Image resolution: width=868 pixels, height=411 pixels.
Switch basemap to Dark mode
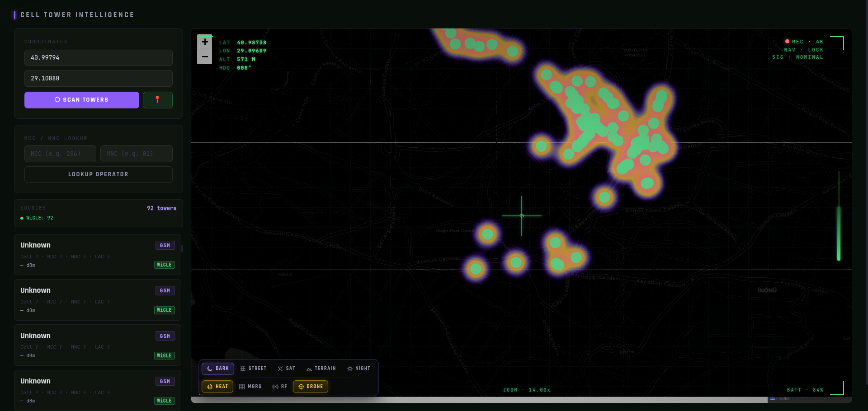coord(218,369)
